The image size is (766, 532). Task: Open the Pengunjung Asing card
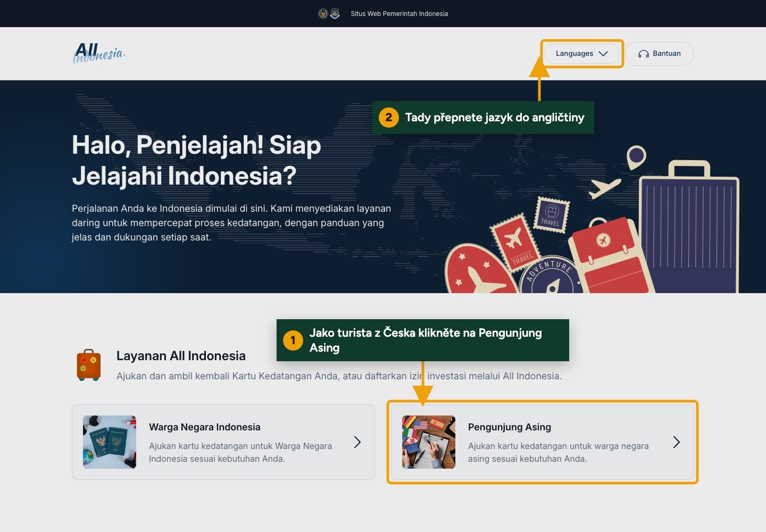[x=543, y=442]
